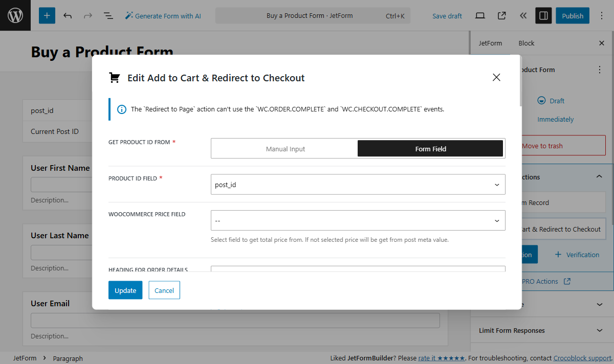614x364 pixels.
Task: Open the block inserter plus button
Action: 47,16
